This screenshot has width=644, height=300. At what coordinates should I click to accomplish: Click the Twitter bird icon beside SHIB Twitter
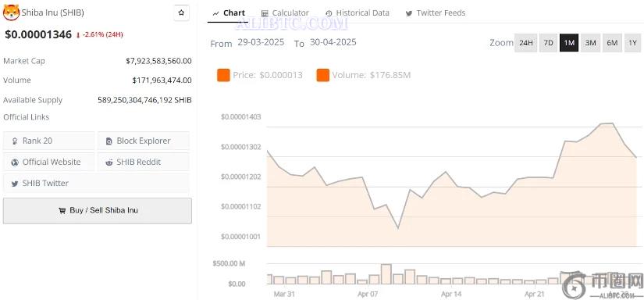click(x=15, y=184)
